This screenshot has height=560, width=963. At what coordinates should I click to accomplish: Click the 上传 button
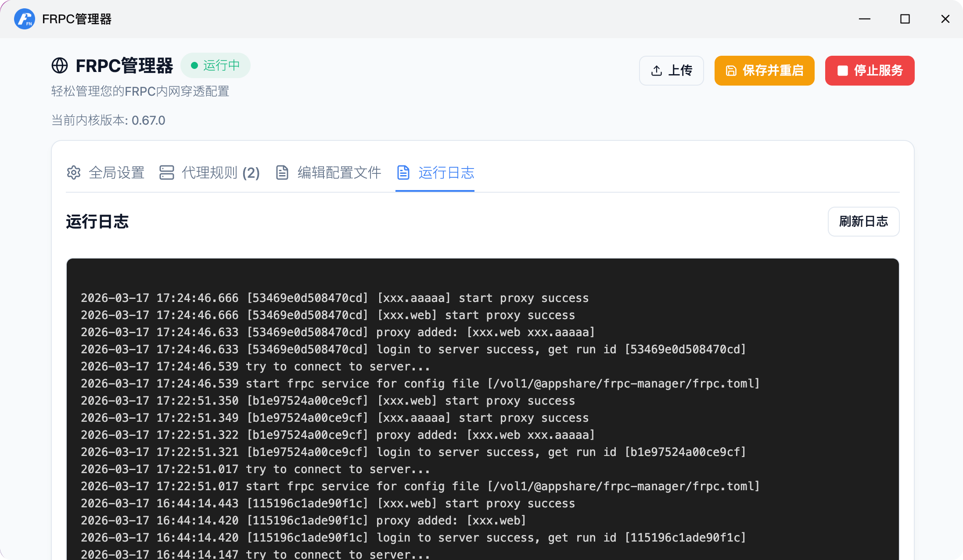point(671,71)
